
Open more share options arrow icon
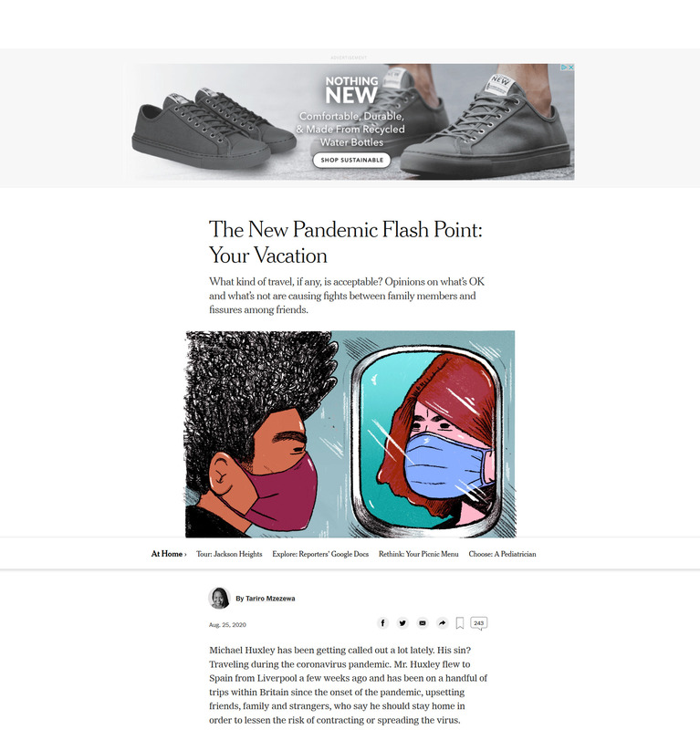pyautogui.click(x=442, y=623)
